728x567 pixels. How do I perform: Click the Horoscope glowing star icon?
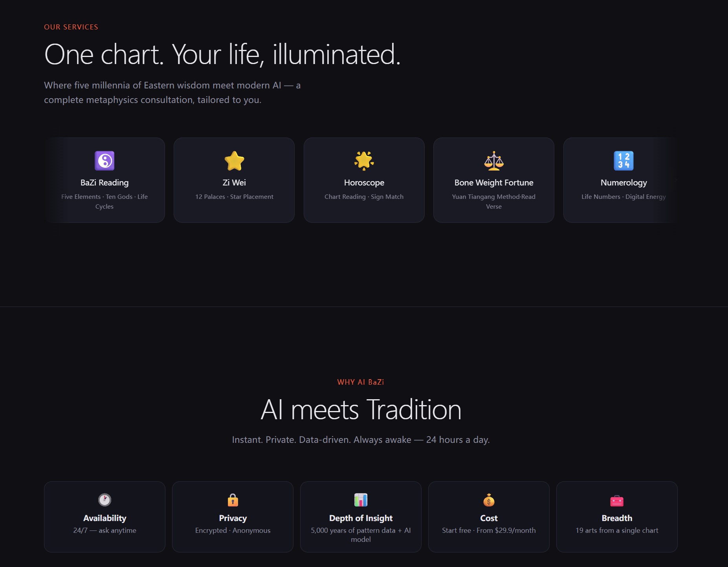click(x=364, y=161)
